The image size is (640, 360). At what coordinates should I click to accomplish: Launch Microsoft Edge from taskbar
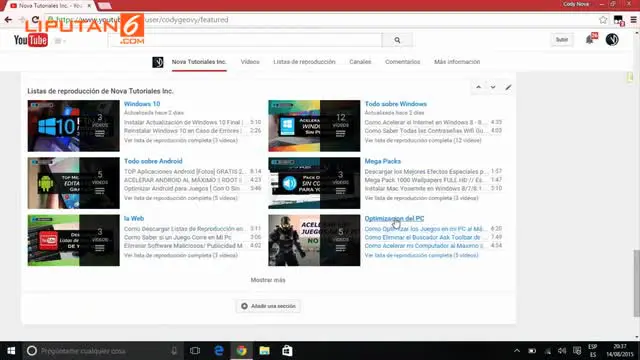218,351
